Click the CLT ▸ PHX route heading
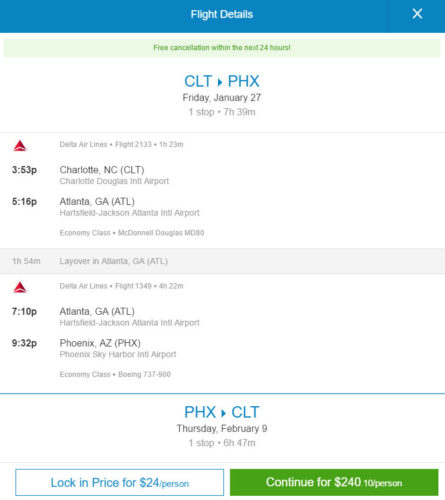The width and height of the screenshot is (445, 500). click(x=222, y=81)
